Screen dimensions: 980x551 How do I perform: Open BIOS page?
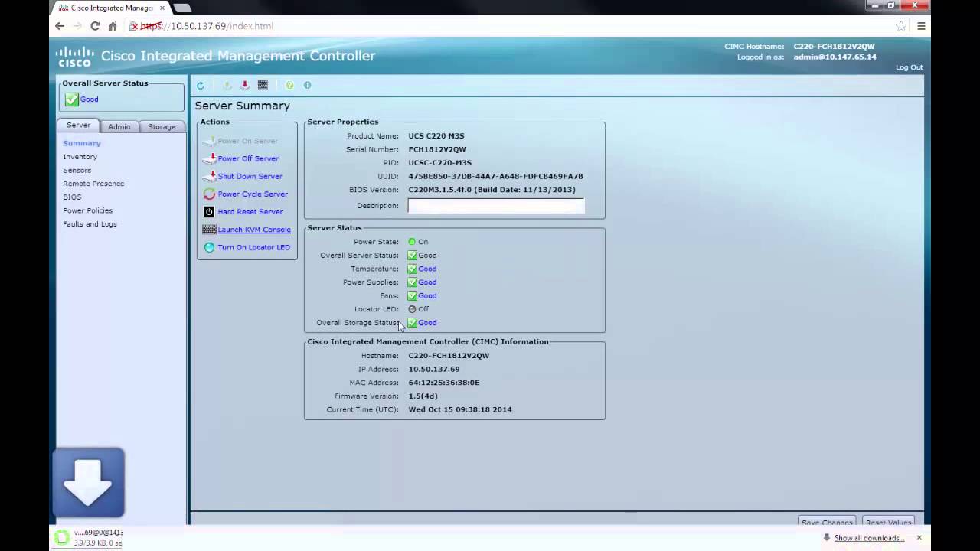pos(72,197)
